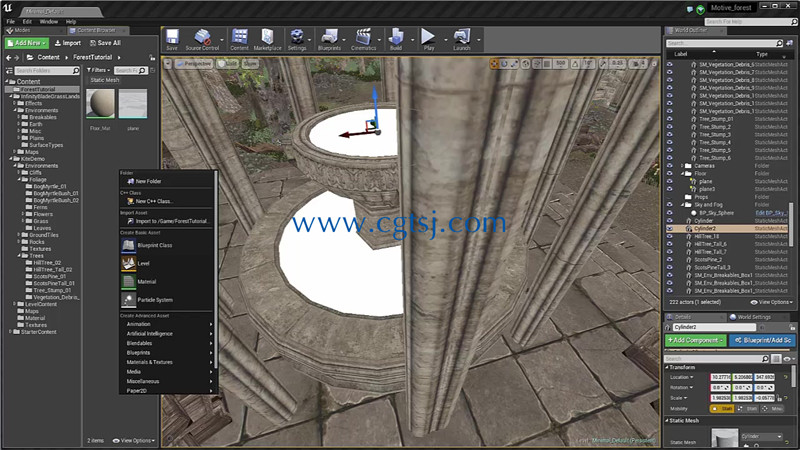Click the Launch toolbar icon
The image size is (800, 450).
[461, 39]
